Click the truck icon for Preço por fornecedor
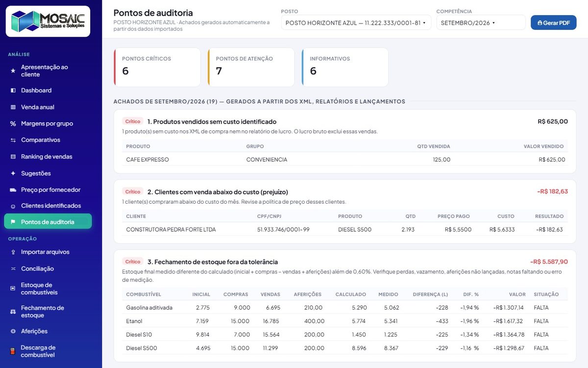Image resolution: width=588 pixels, height=368 pixels. (13, 189)
